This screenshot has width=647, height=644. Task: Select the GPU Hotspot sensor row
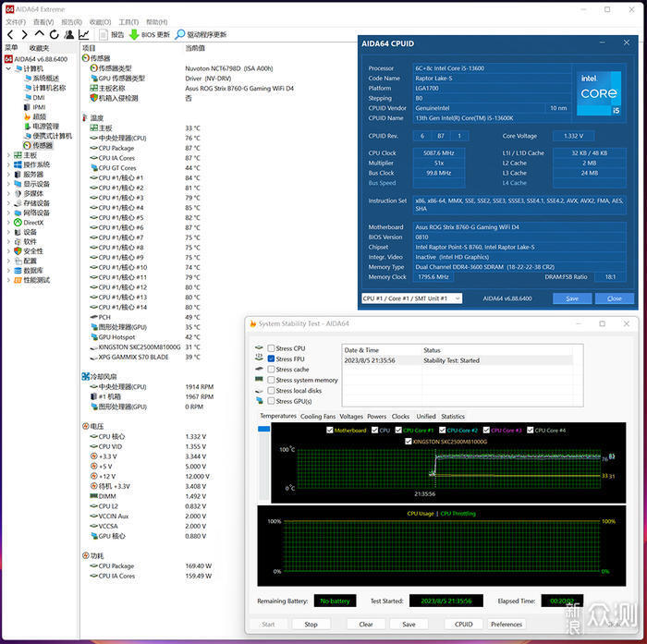click(x=145, y=337)
